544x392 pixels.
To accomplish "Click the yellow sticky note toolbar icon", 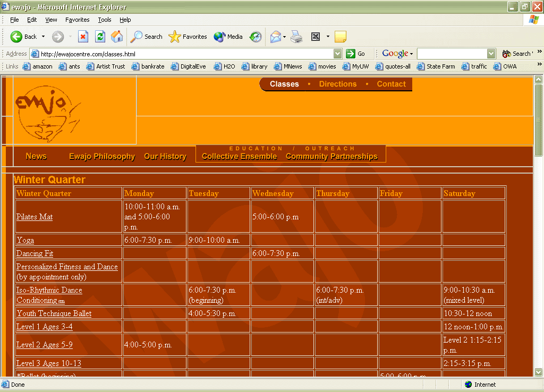I will [x=341, y=37].
